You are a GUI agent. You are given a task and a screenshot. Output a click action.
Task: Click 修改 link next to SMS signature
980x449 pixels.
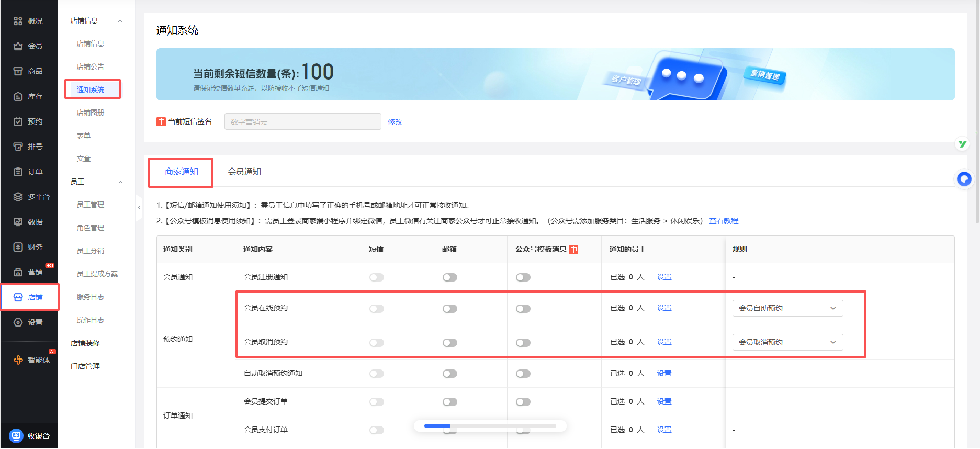[395, 122]
